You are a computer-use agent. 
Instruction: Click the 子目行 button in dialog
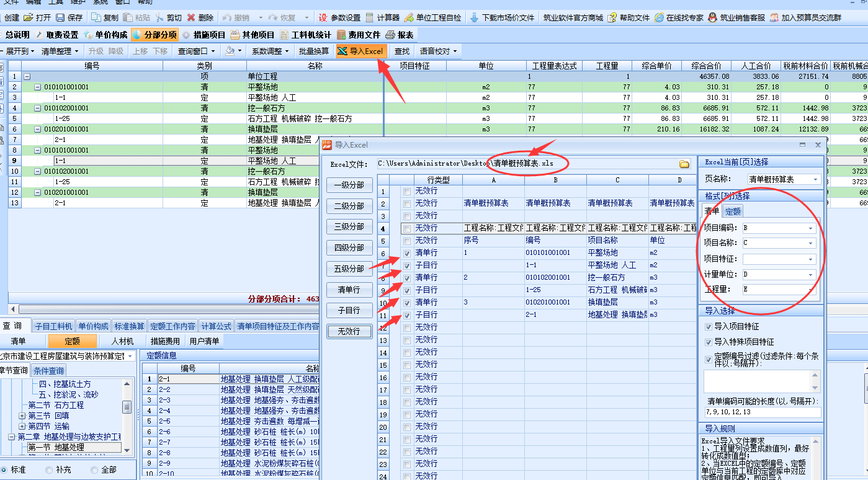coord(350,311)
